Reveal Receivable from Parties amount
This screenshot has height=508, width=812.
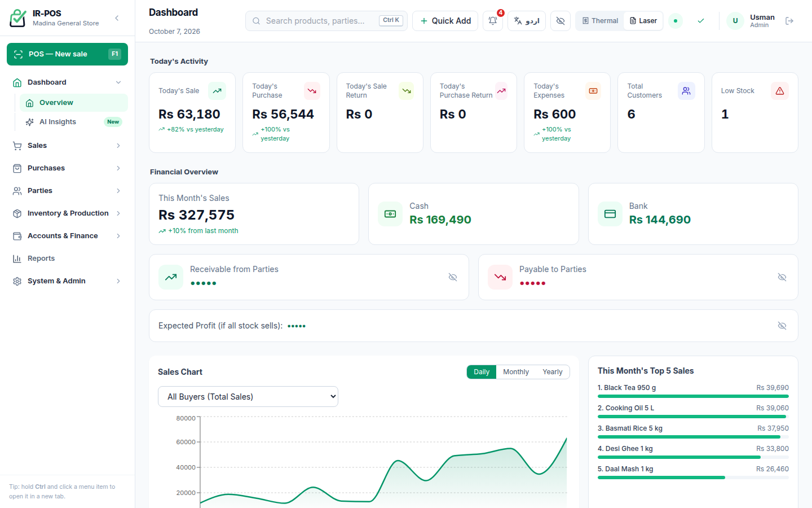click(453, 277)
